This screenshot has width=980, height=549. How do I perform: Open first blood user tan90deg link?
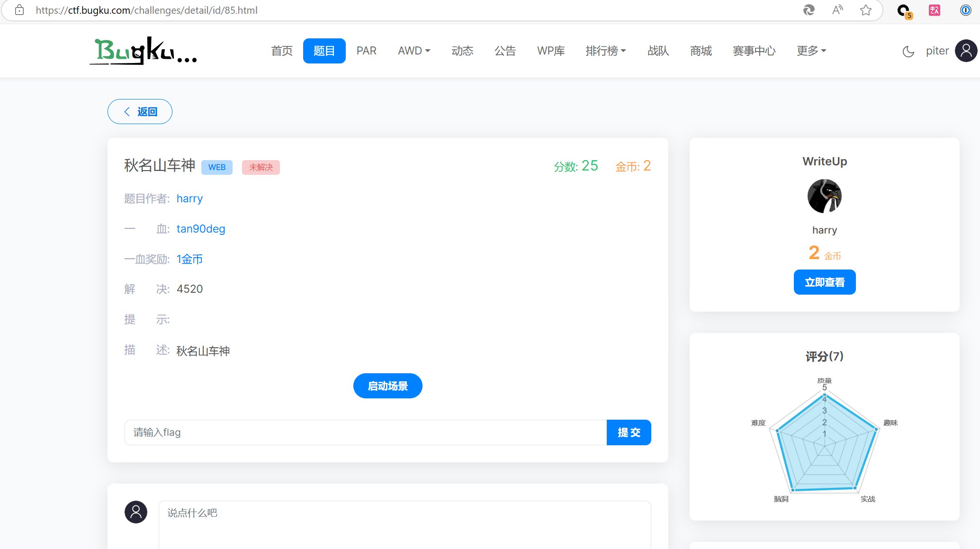pos(201,229)
